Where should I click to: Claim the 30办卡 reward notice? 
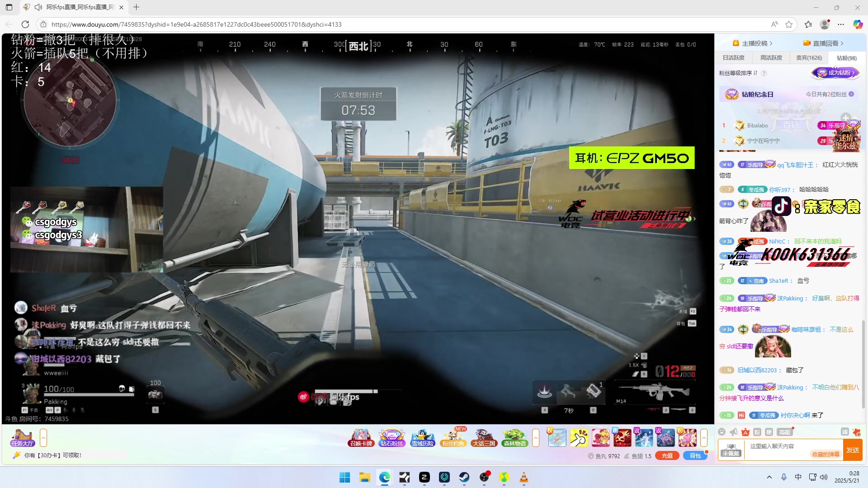[53, 455]
